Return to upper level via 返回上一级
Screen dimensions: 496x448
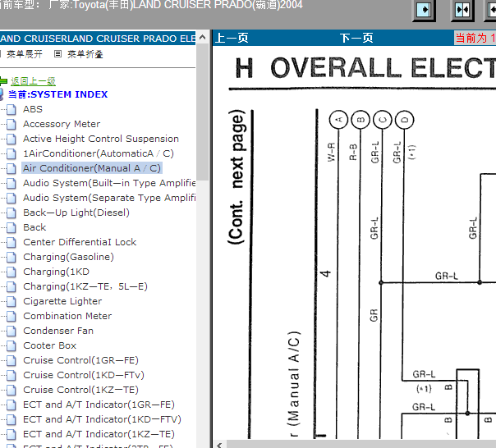click(x=33, y=81)
